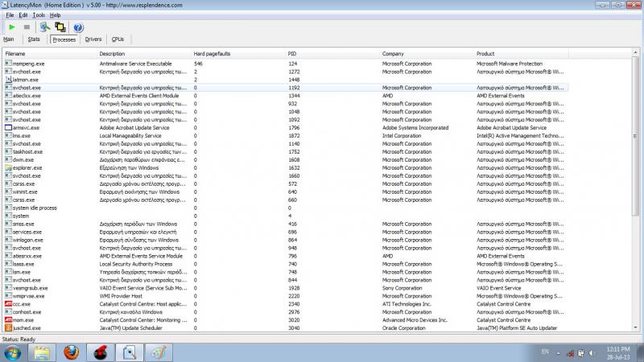Click the Windows Start orb
The width and height of the screenshot is (644, 362).
pyautogui.click(x=14, y=351)
